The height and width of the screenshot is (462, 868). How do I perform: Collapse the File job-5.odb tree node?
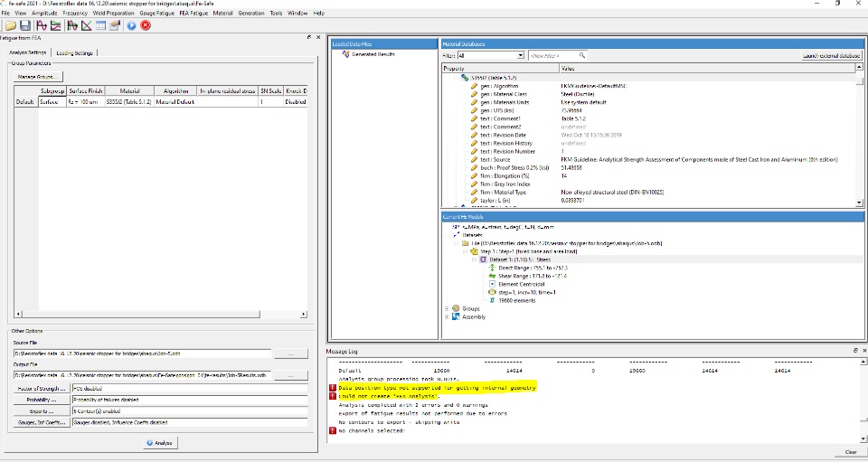[x=457, y=243]
